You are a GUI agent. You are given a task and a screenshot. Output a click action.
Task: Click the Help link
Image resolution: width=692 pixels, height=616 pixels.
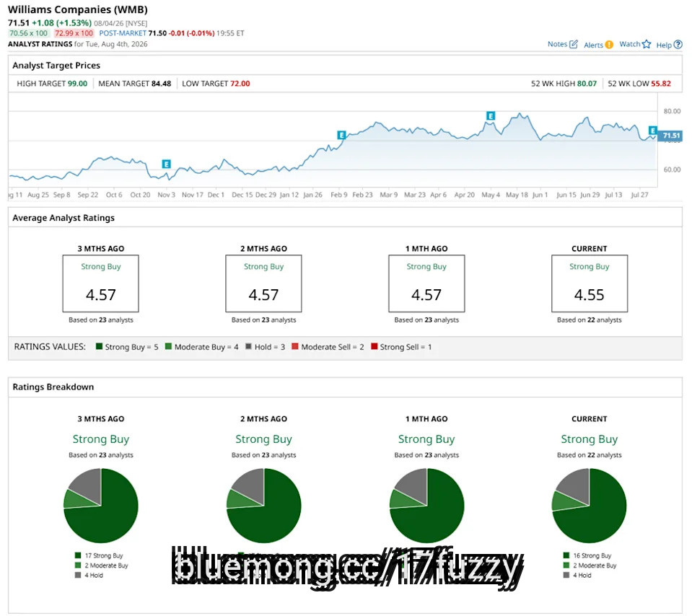click(x=664, y=45)
